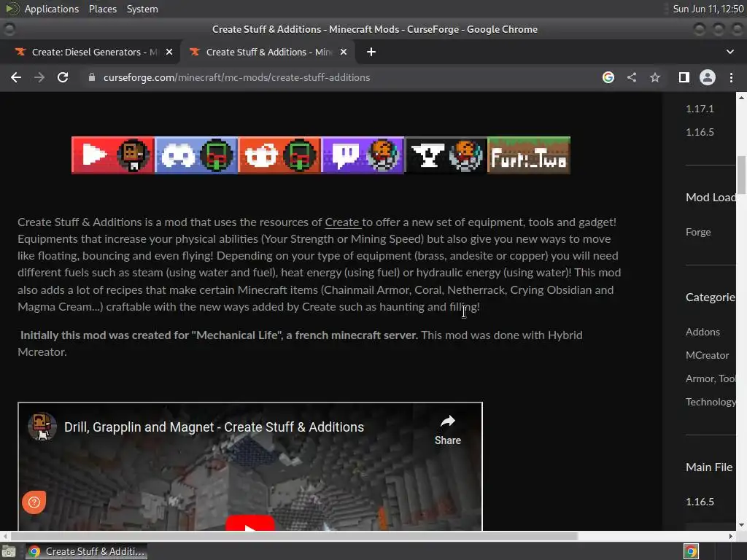
Task: Open Chrome three-dot menu
Action: (x=731, y=77)
